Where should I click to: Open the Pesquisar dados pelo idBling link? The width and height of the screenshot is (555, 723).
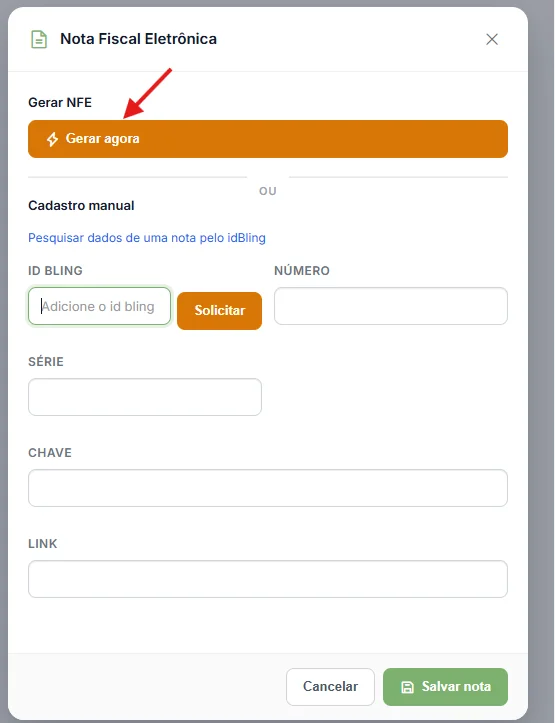147,238
